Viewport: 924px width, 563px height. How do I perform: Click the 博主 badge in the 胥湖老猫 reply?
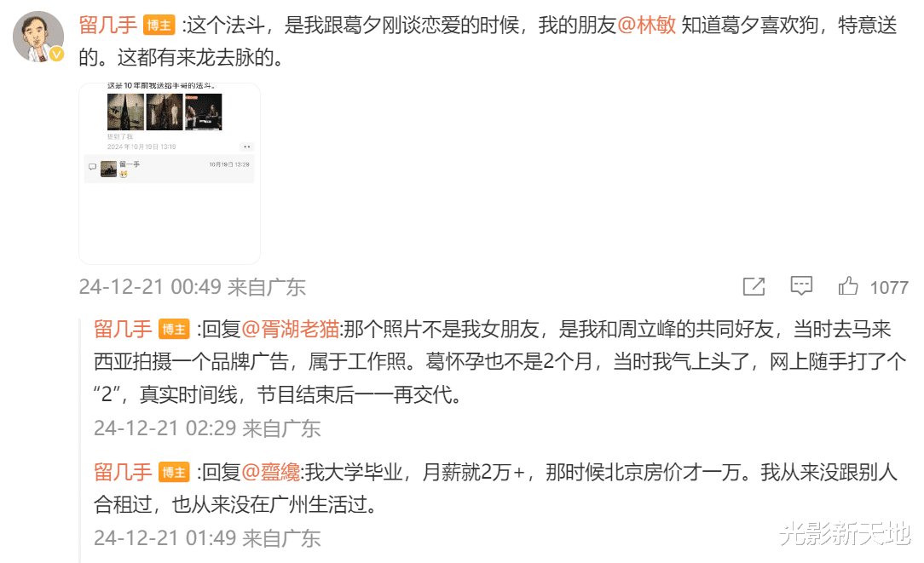pos(174,330)
